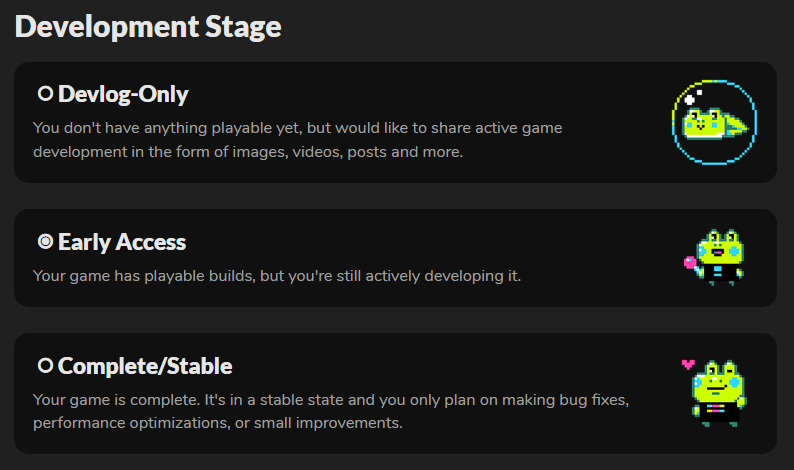Select the Early Access radio button
The width and height of the screenshot is (794, 470).
point(45,242)
